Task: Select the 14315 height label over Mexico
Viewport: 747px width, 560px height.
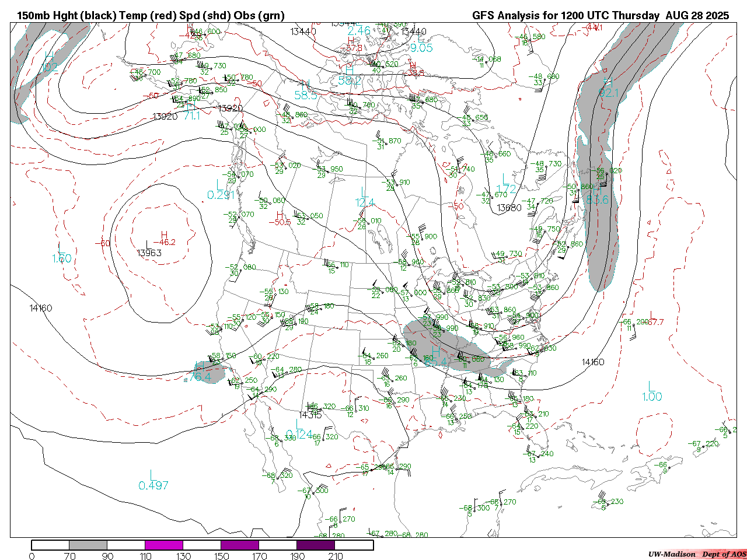Action: 310,415
